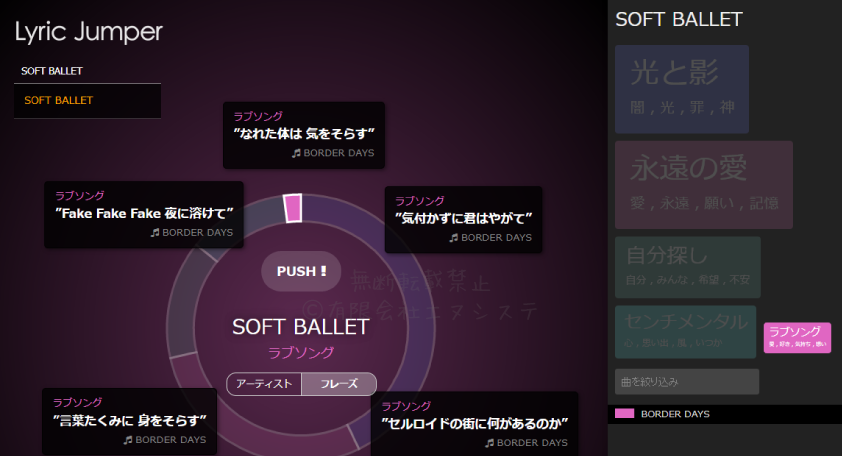The image size is (842, 456).
Task: Focus the 曲を絞り込み filter field
Action: (x=687, y=382)
